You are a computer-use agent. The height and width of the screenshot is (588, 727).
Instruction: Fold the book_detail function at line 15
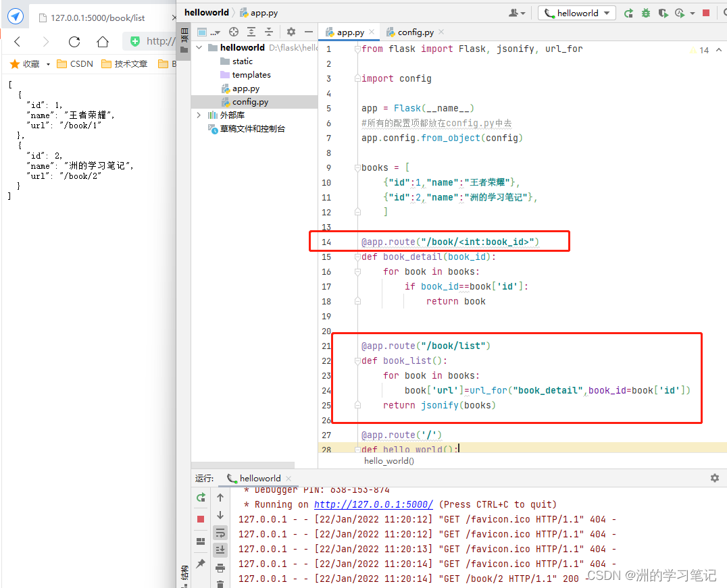357,257
